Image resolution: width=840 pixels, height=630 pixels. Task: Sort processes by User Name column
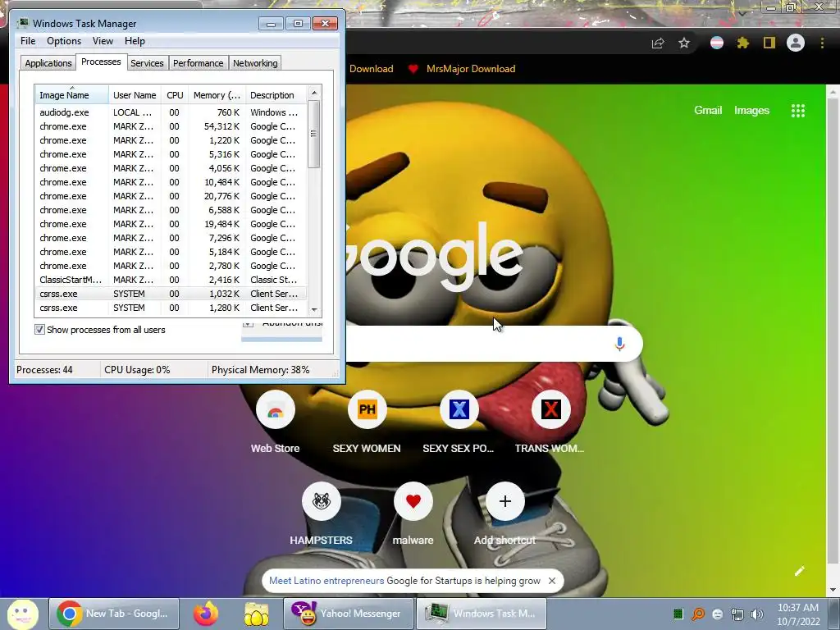[135, 95]
